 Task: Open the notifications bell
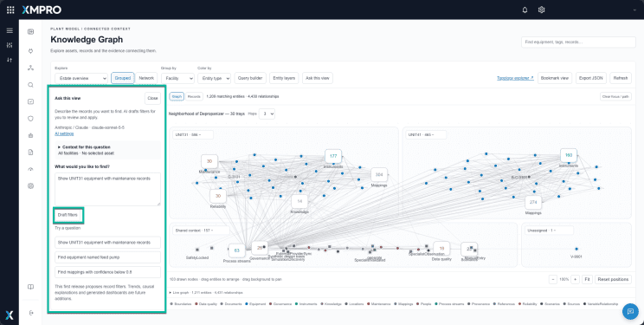[525, 10]
